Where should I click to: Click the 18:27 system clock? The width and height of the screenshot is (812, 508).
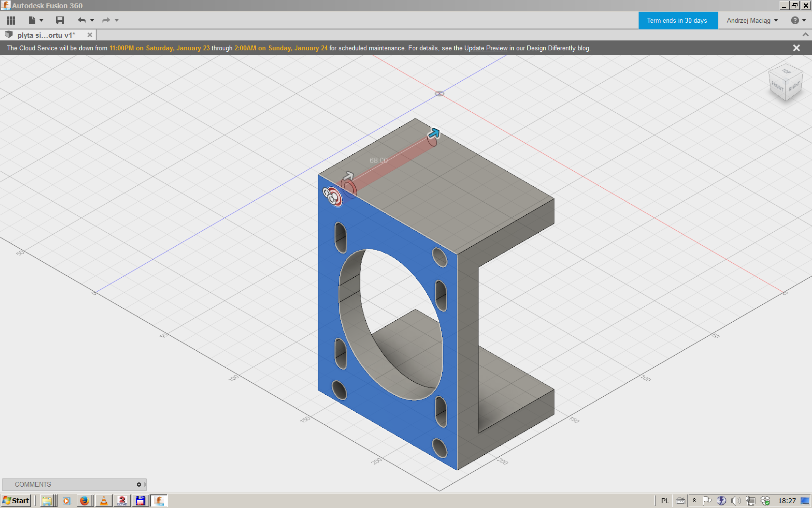click(787, 501)
